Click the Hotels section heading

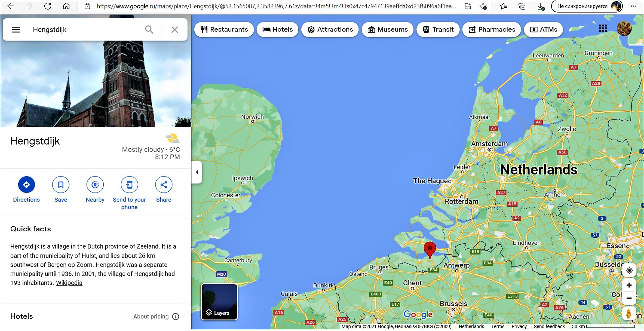(22, 316)
